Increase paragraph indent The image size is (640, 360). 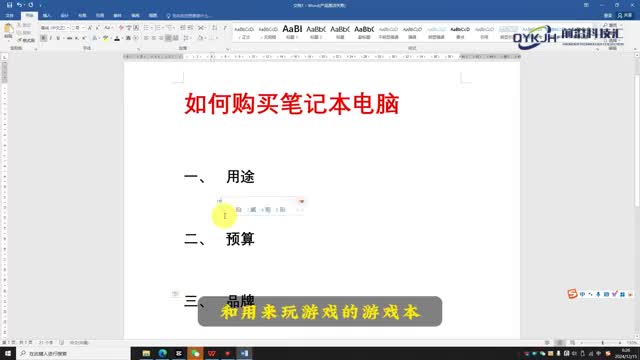click(x=191, y=28)
